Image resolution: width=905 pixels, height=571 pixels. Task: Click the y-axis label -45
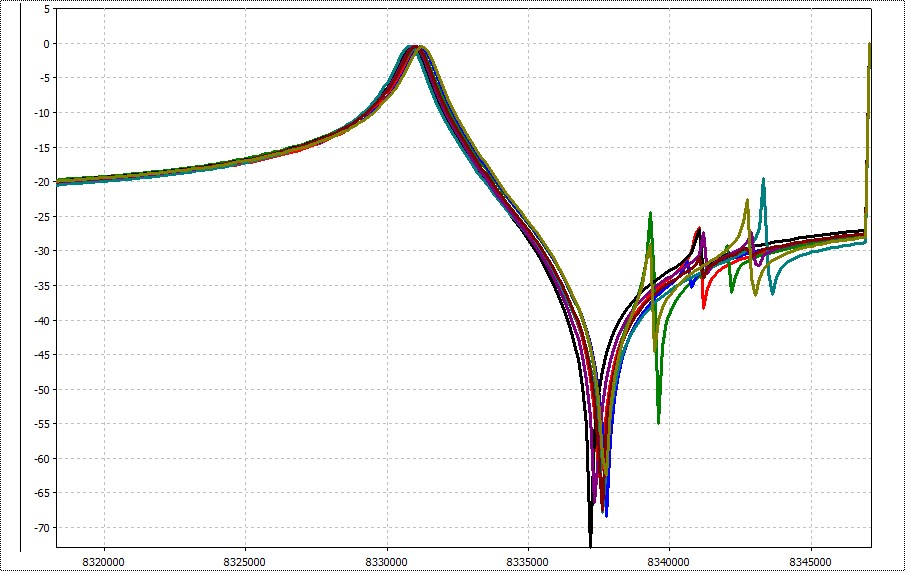tap(40, 355)
